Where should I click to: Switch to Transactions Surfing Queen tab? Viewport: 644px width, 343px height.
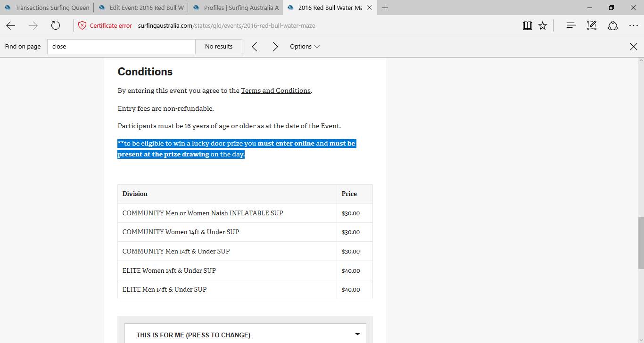click(x=47, y=8)
